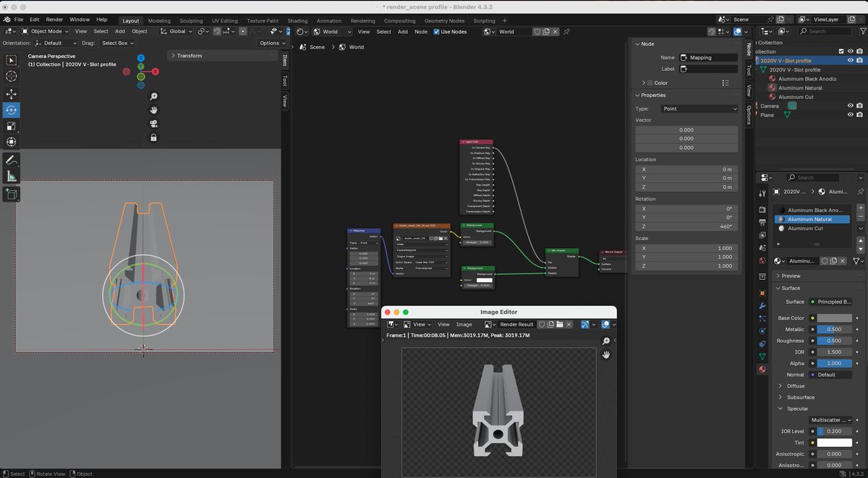Click the Image Editor zoom magnifier icon
The height and width of the screenshot is (478, 868).
click(x=606, y=341)
